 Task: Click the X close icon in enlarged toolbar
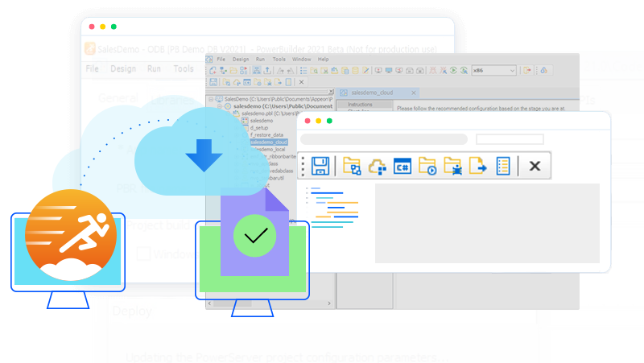tap(535, 166)
